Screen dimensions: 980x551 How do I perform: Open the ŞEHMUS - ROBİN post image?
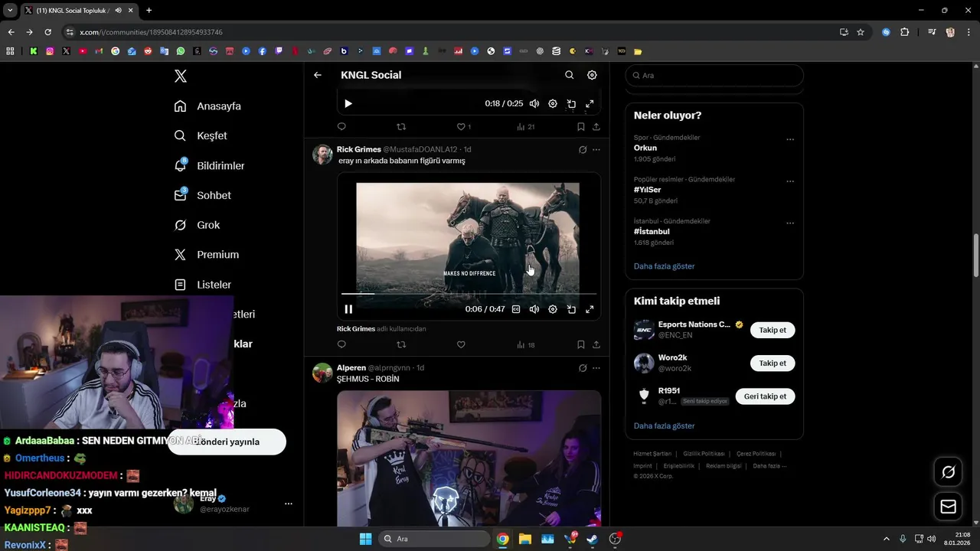pos(469,458)
